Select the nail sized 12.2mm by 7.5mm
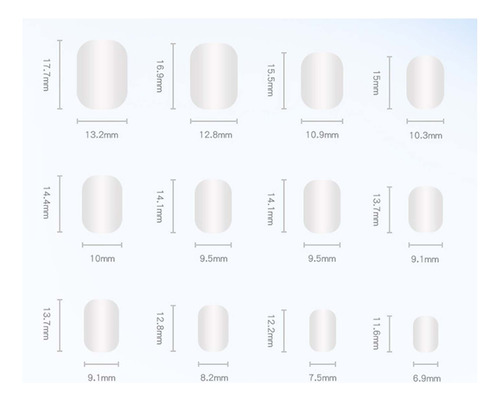This screenshot has width=500, height=401. (x=322, y=331)
